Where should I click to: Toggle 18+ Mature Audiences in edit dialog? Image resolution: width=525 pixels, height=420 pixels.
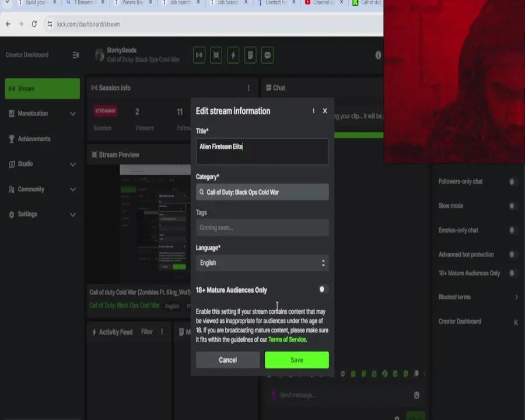coord(323,289)
